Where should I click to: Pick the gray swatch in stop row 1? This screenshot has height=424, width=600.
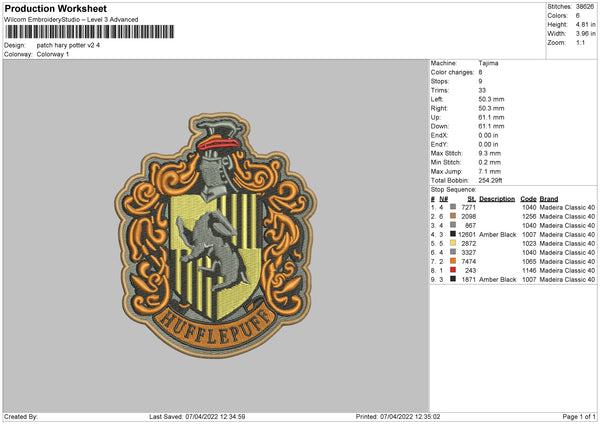tap(453, 207)
